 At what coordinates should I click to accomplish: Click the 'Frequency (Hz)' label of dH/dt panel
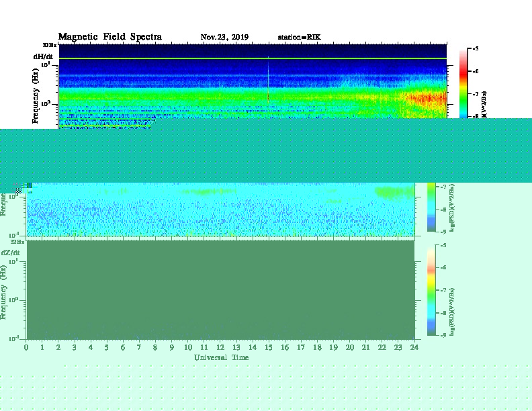36,96
